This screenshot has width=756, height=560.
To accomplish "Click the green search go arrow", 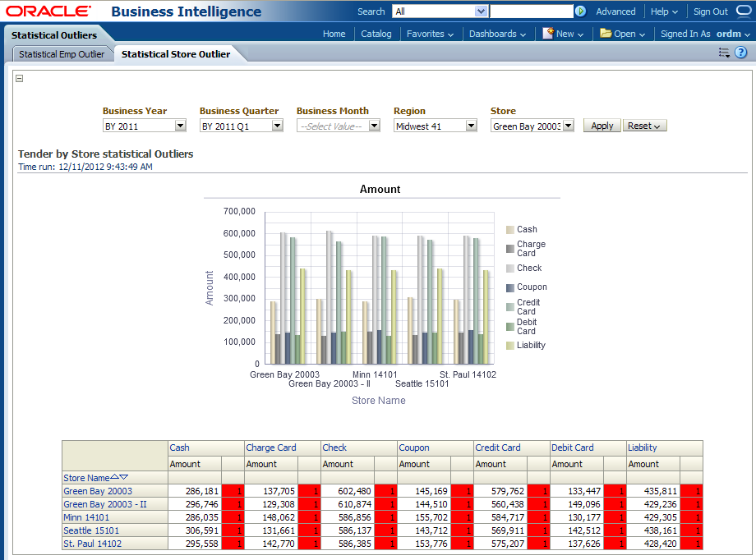I will point(580,11).
